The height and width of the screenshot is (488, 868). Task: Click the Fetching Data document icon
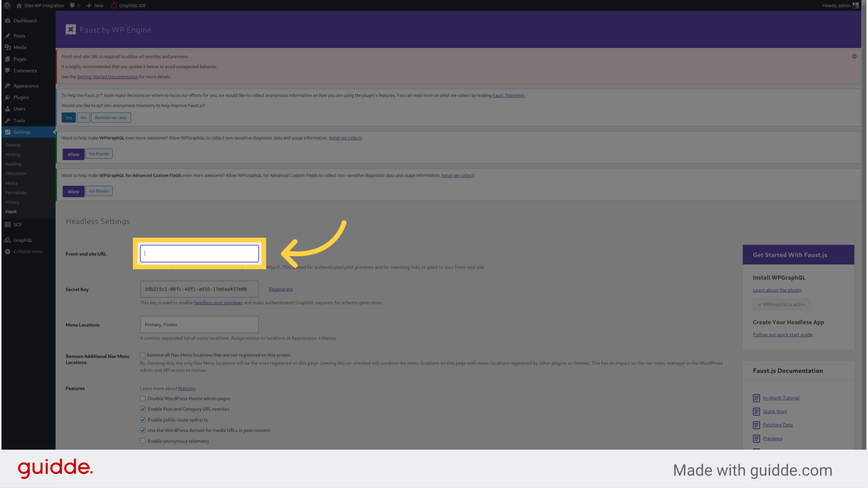tap(756, 425)
